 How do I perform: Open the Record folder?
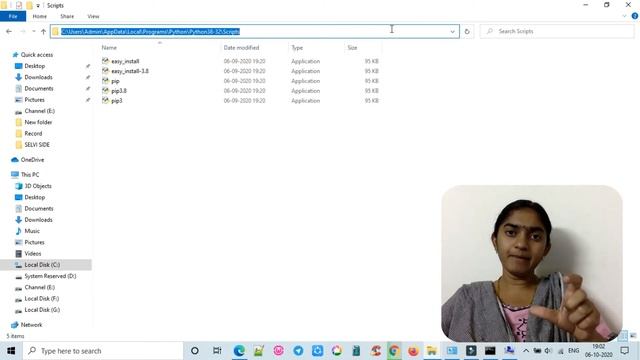pos(33,133)
